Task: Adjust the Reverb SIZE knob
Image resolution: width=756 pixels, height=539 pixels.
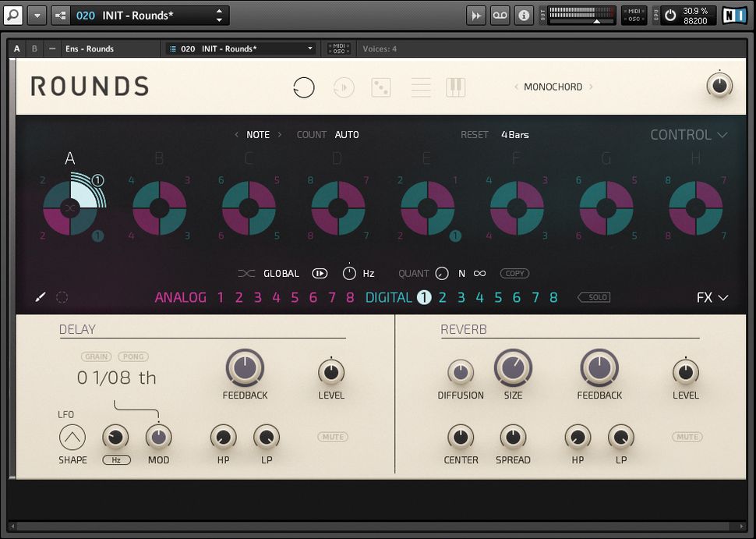Action: click(513, 368)
